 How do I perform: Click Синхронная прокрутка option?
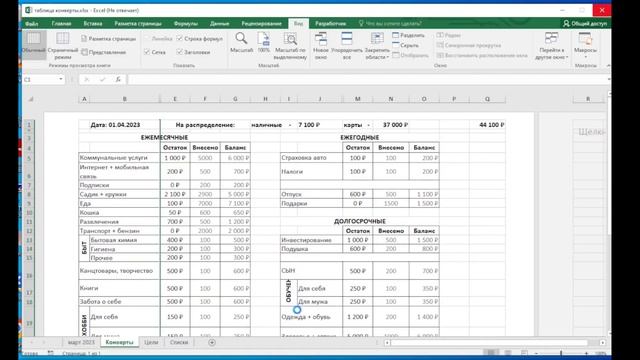(x=469, y=45)
